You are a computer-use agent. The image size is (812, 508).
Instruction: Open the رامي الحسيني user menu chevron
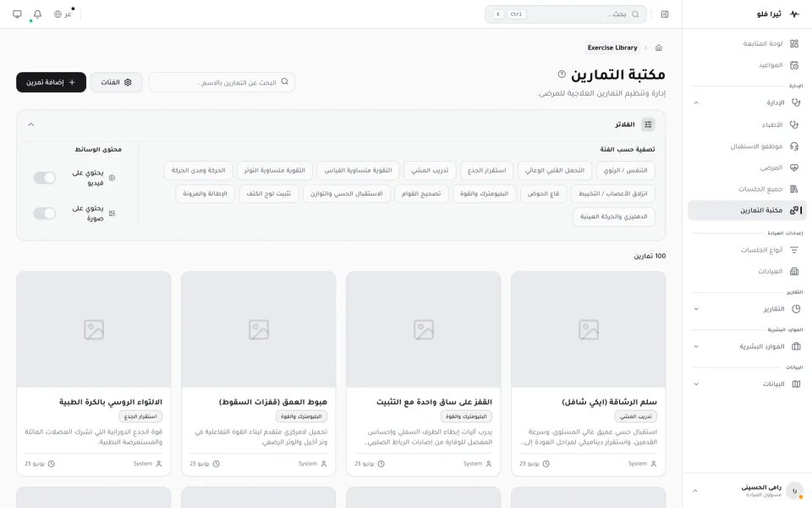pyautogui.click(x=695, y=490)
